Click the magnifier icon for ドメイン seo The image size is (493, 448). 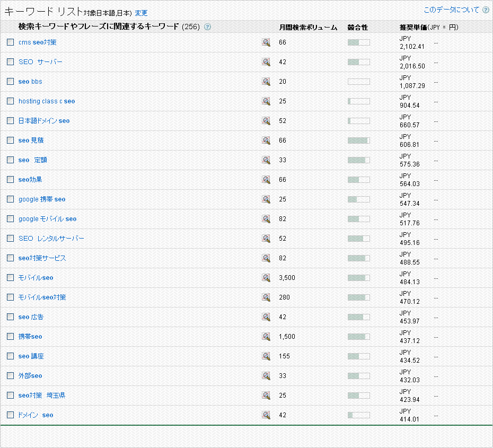pos(266,415)
